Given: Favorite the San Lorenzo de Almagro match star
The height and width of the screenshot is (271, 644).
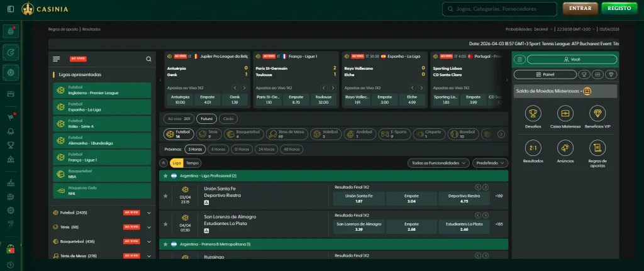Looking at the screenshot, I should pos(165,224).
